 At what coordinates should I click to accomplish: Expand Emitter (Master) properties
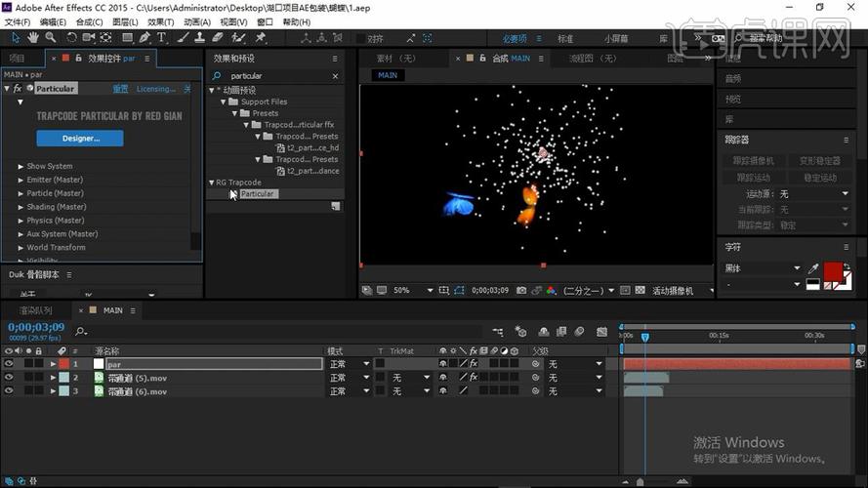21,180
